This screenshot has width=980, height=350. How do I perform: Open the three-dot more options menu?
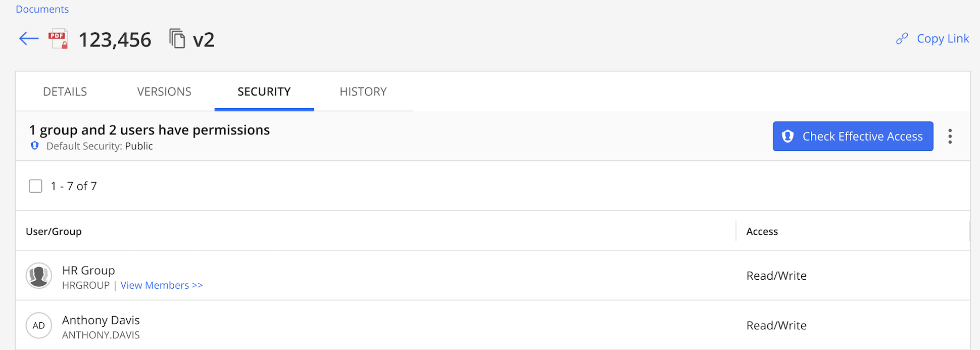pos(950,137)
